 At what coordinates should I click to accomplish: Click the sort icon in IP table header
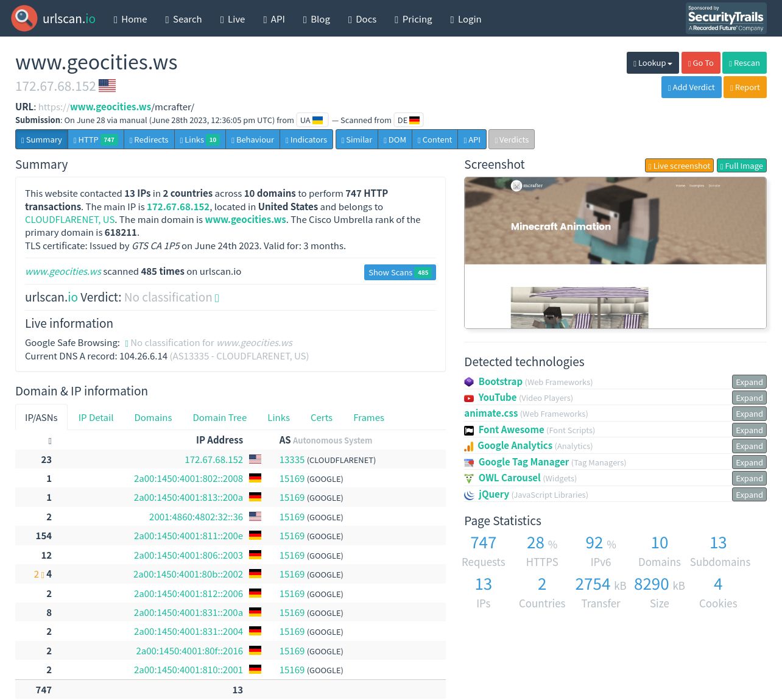tap(50, 440)
